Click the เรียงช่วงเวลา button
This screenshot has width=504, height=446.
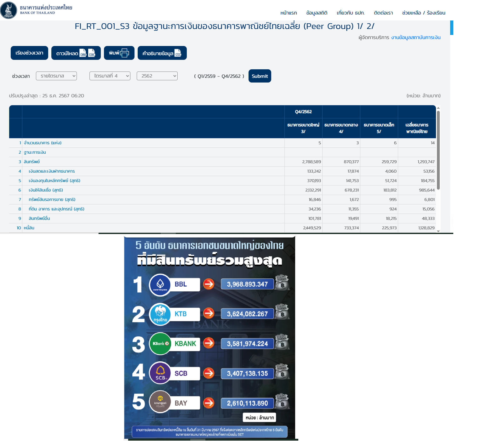[29, 53]
